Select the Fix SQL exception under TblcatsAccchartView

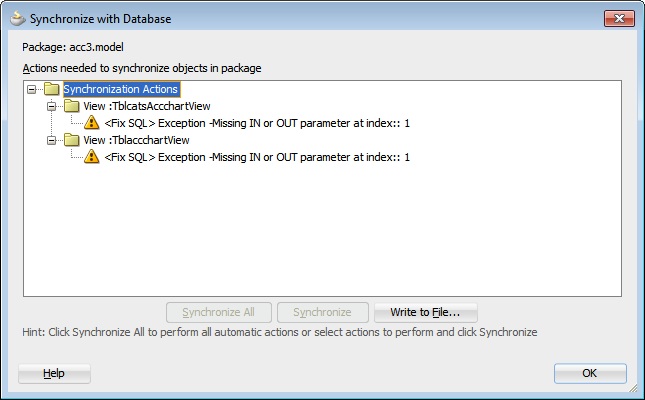tap(257, 123)
